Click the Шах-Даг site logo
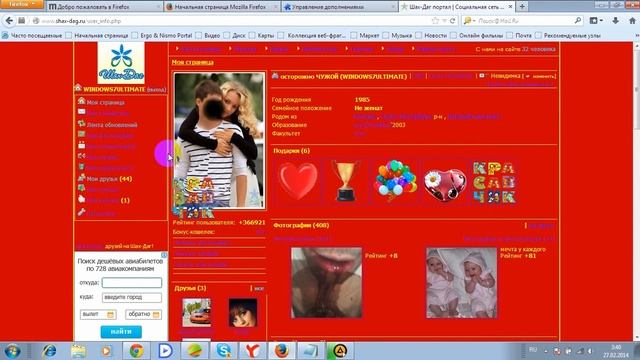Image resolution: width=640 pixels, height=360 pixels. (x=121, y=63)
